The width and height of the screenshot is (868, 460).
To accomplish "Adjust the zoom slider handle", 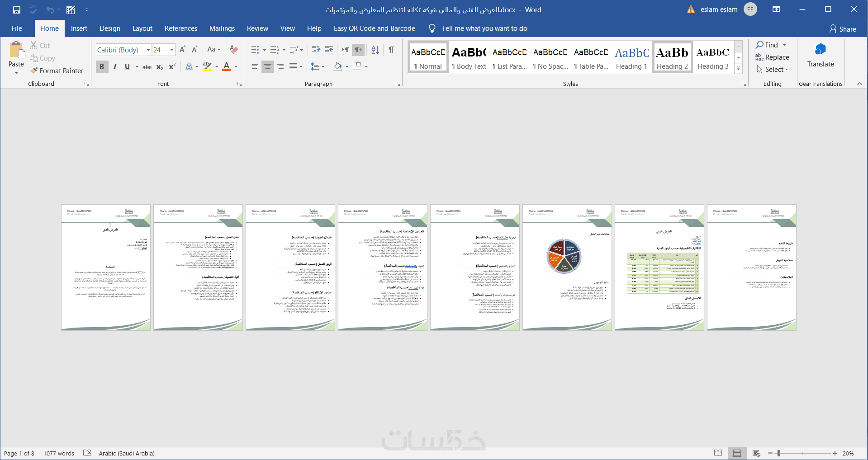I will [x=779, y=453].
